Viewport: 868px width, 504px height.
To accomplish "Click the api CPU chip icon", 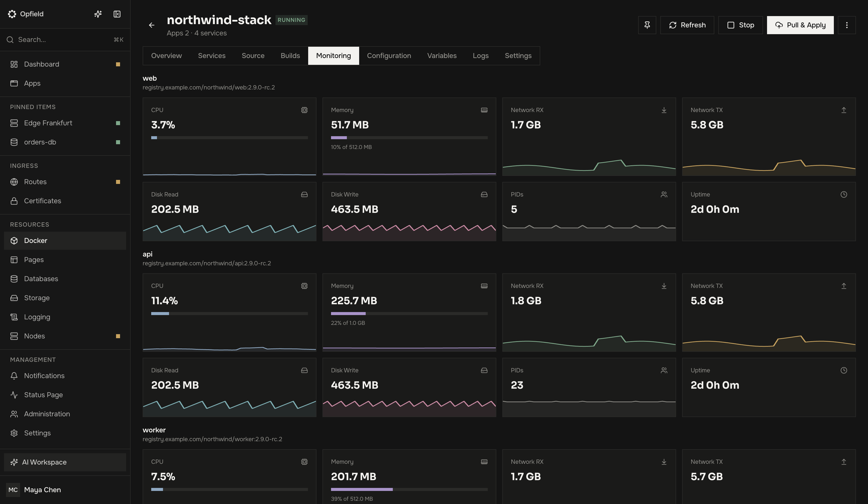I will pyautogui.click(x=304, y=286).
